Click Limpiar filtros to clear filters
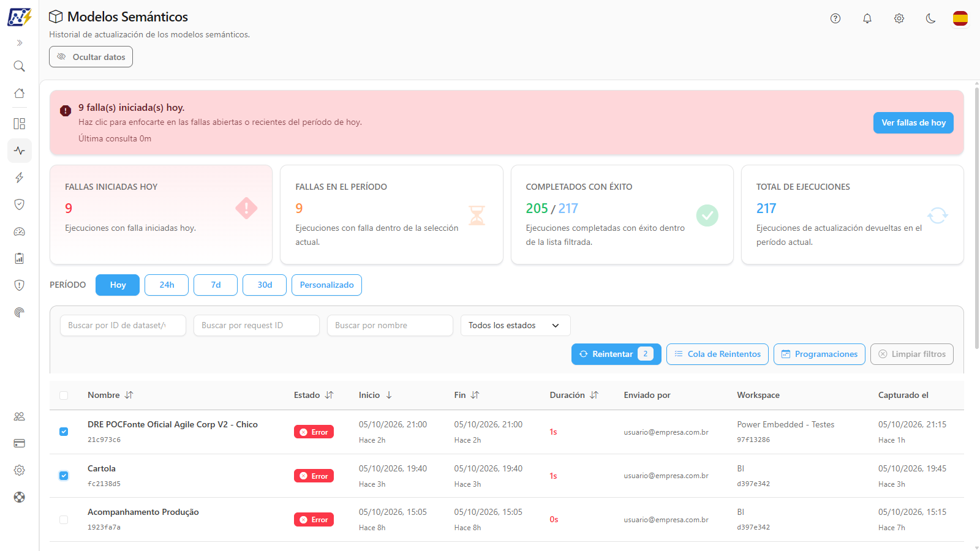 point(912,354)
